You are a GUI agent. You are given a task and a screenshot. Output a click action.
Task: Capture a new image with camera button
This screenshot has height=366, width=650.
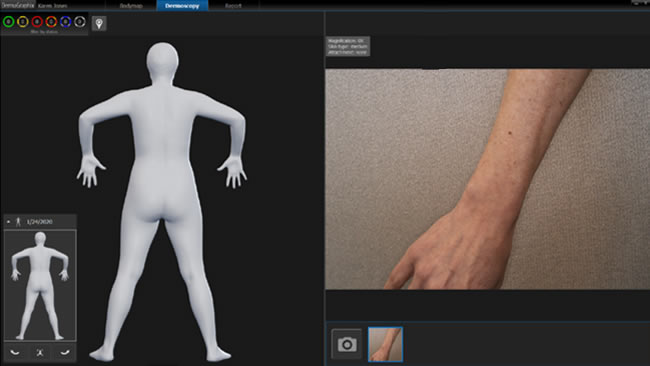[347, 344]
